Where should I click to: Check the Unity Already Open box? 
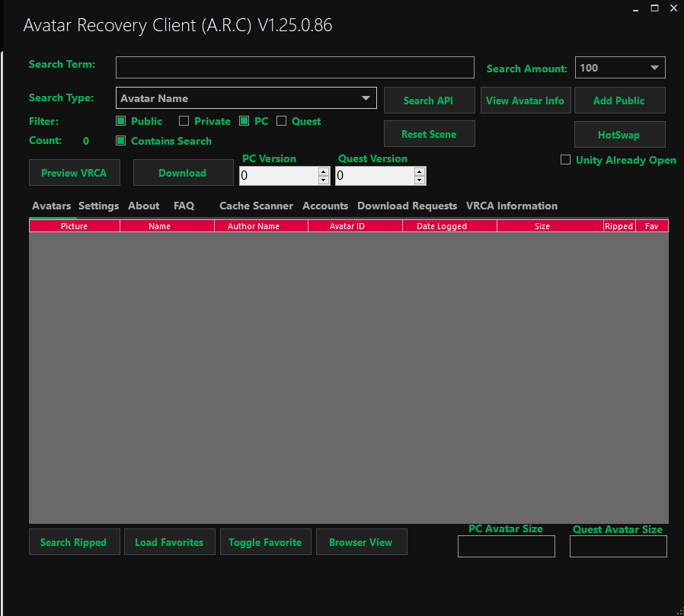click(x=565, y=160)
